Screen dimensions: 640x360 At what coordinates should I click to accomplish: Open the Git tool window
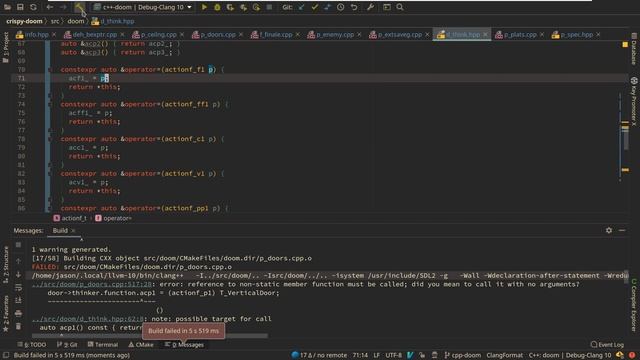tap(67, 345)
